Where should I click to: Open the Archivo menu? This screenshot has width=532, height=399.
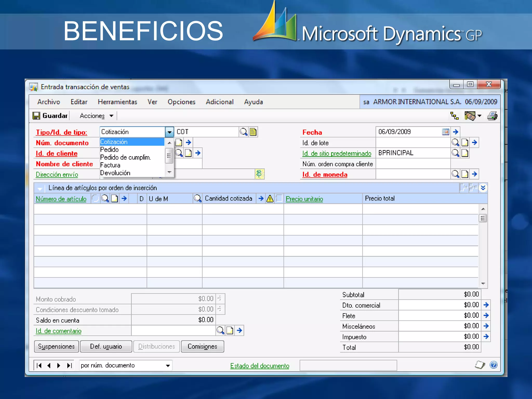49,102
